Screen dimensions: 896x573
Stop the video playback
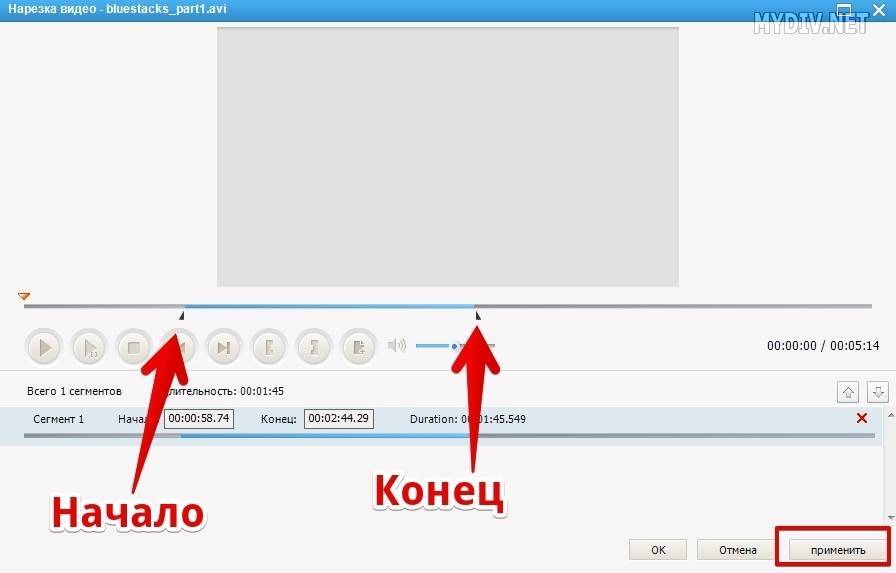point(134,347)
